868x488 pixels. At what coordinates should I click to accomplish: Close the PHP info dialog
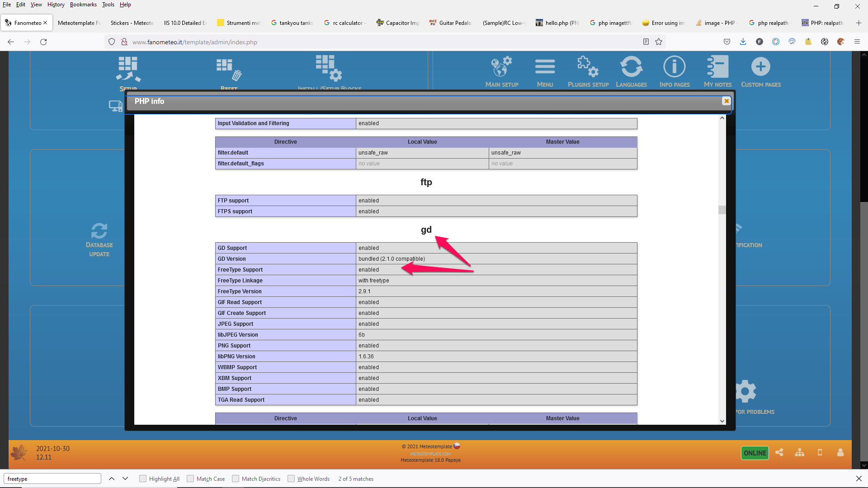[x=726, y=101]
